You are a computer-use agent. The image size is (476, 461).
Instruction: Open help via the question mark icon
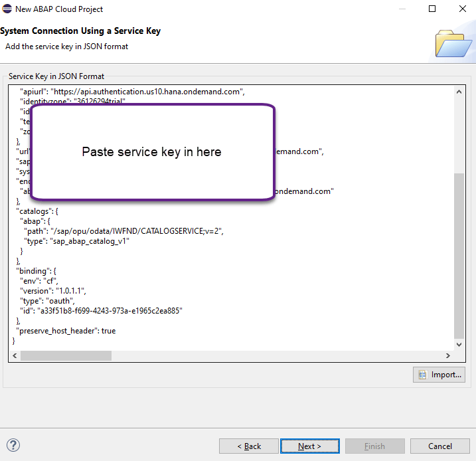pyautogui.click(x=13, y=446)
